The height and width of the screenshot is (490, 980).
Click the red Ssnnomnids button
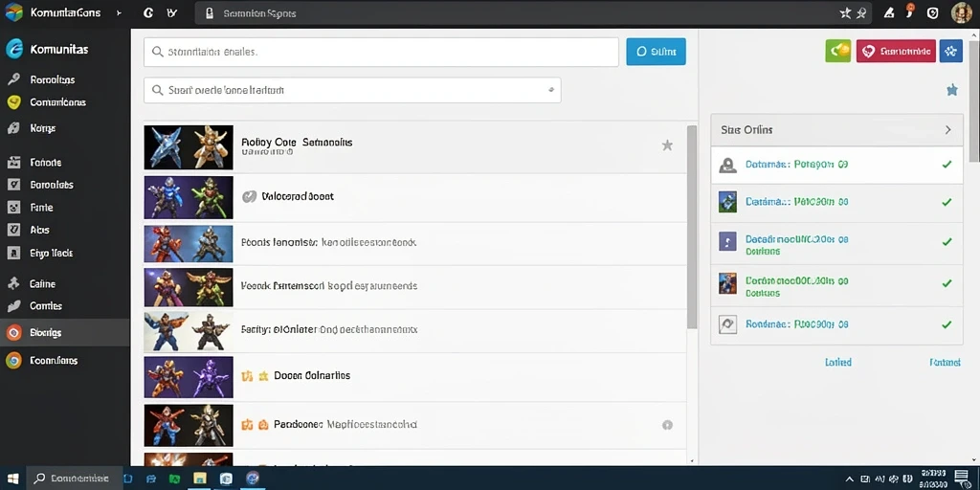896,52
